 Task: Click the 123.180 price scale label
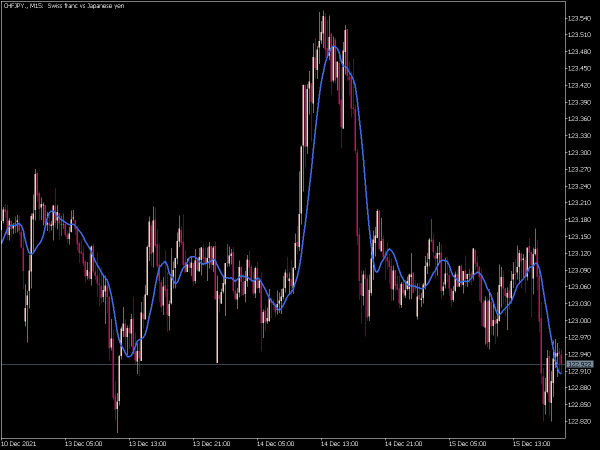(579, 220)
